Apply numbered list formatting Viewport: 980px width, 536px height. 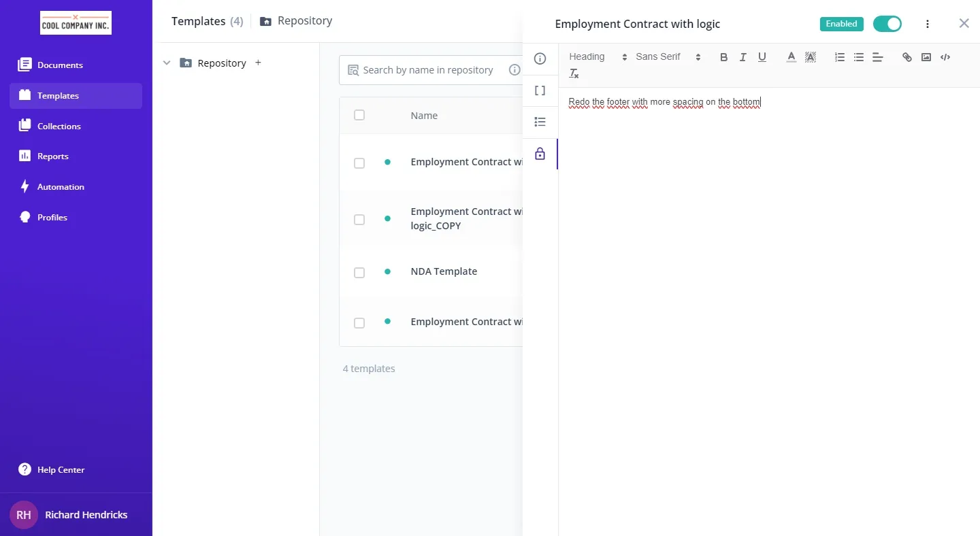[840, 57]
